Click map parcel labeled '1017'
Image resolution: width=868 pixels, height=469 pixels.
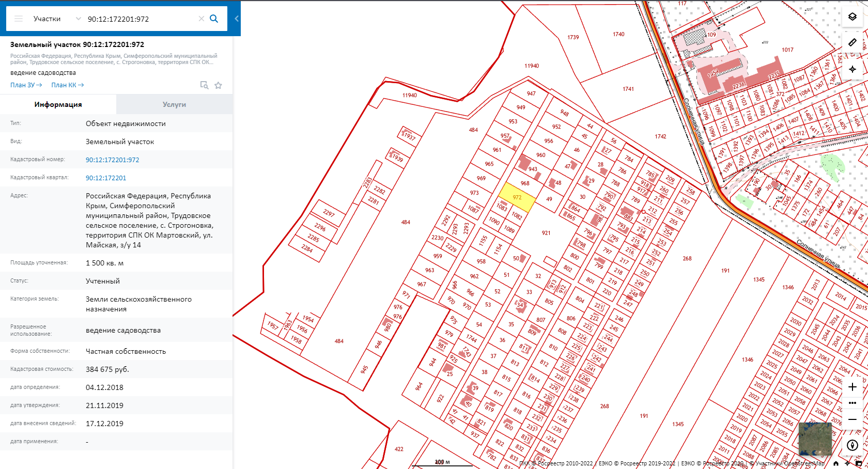[x=787, y=50]
